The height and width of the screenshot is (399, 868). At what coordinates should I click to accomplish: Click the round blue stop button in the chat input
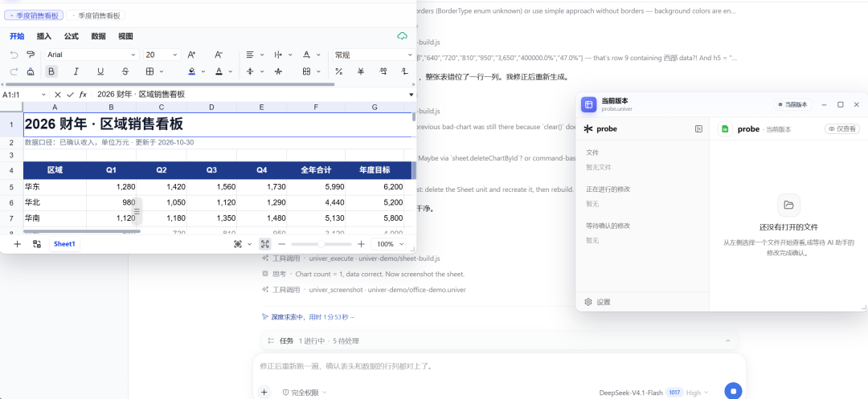click(x=733, y=391)
